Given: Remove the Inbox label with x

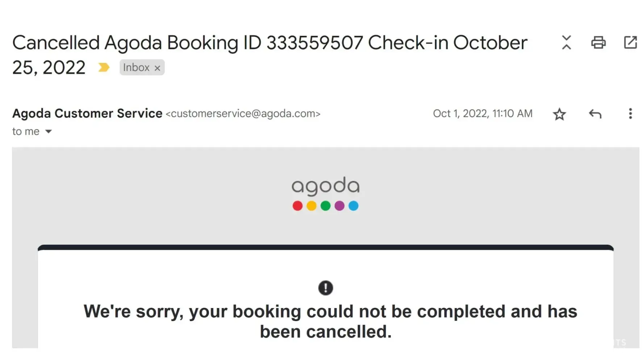Looking at the screenshot, I should pyautogui.click(x=157, y=68).
